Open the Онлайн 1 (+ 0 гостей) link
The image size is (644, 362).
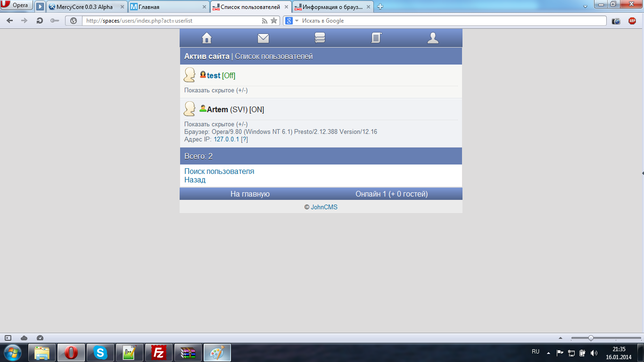[x=392, y=194]
